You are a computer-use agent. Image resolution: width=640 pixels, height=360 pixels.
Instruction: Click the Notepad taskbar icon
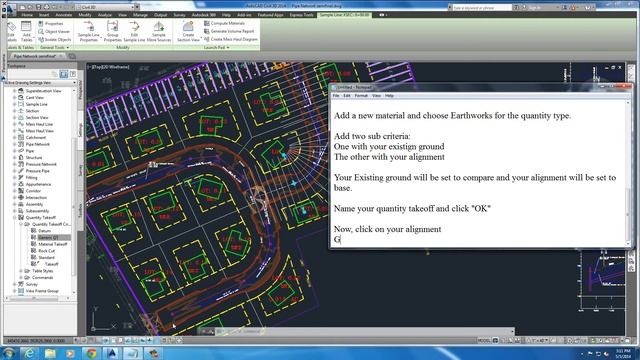click(133, 353)
